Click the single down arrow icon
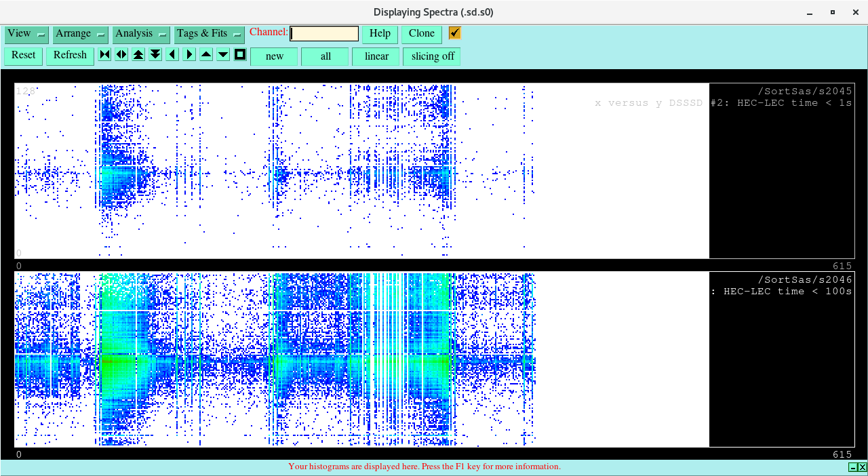Screen dimensions: 868x476 point(223,55)
